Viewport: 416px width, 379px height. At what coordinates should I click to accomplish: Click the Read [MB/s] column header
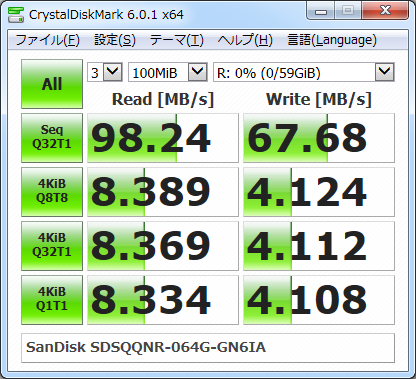click(x=163, y=99)
